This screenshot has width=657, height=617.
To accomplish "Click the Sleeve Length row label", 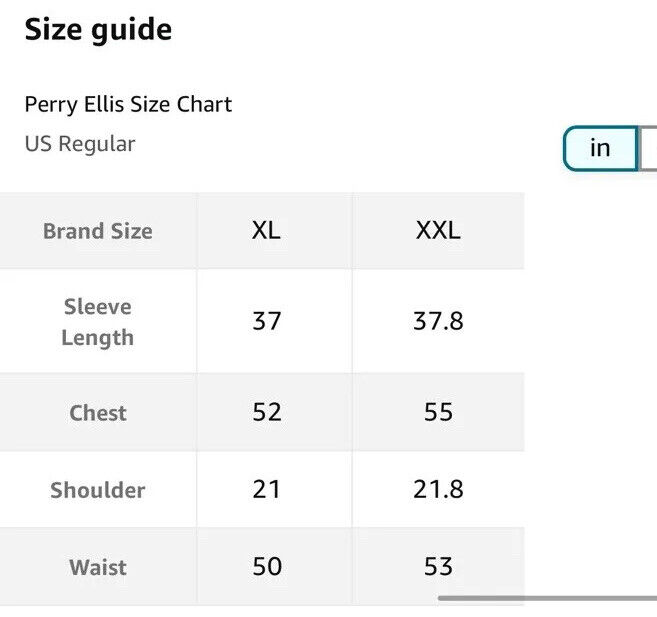I will (98, 322).
